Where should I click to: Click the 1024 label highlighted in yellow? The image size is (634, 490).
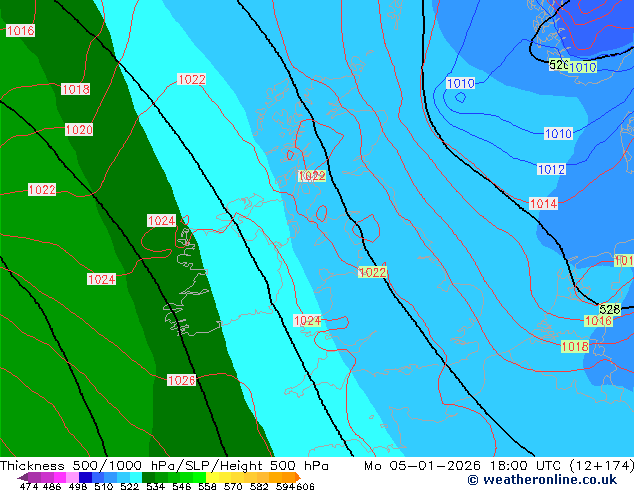pyautogui.click(x=307, y=321)
